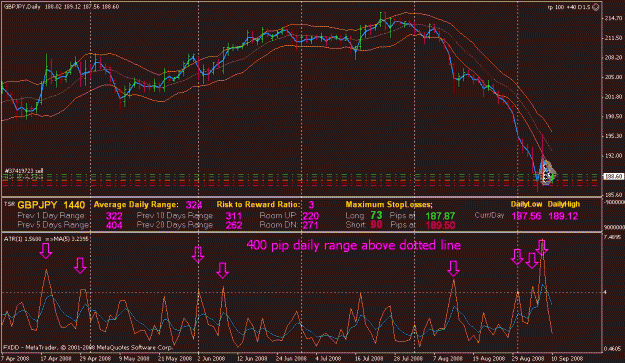Click the Prev 20 Days Range value 262
625x363 pixels.
[234, 226]
